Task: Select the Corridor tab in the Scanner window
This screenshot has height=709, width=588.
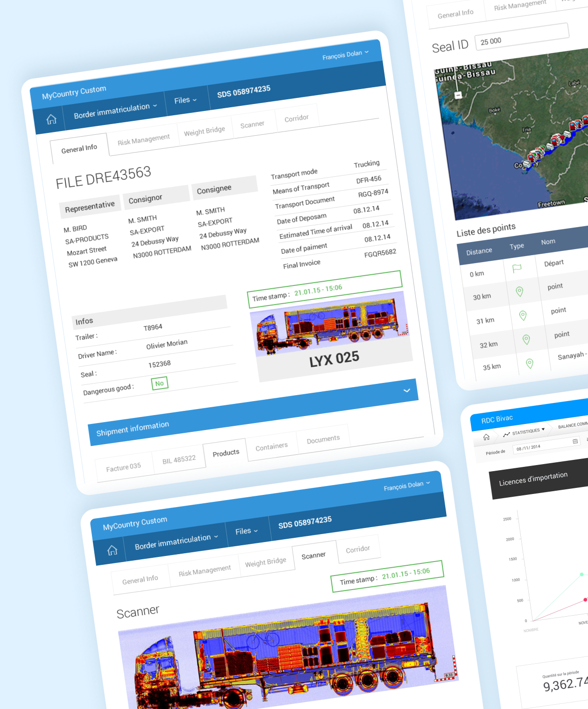Action: tap(358, 549)
